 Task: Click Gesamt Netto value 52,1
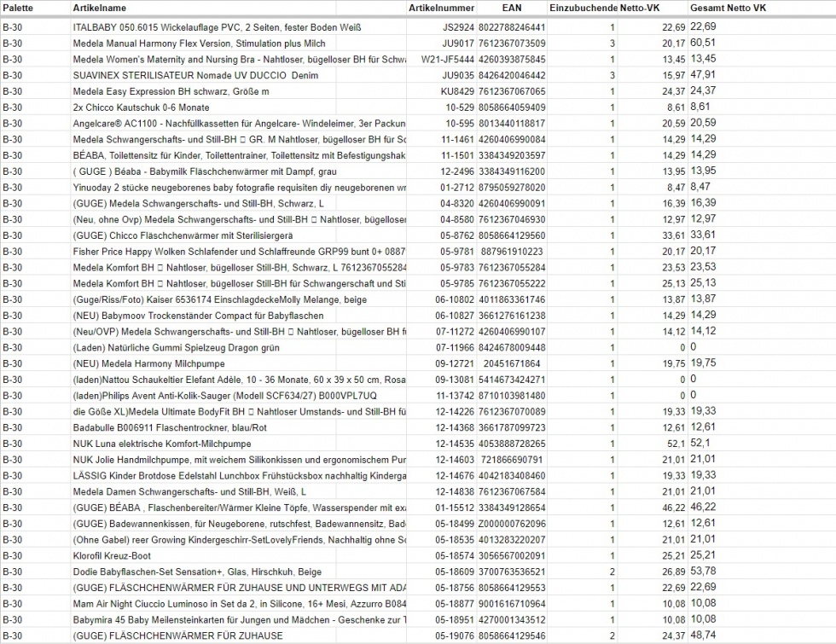point(700,443)
